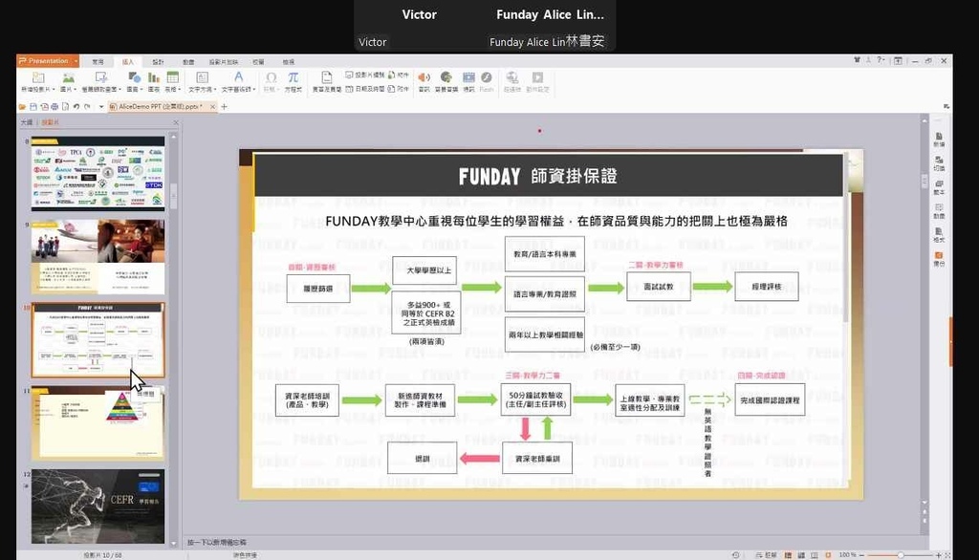Undo the last action
The image size is (979, 560).
point(76,107)
